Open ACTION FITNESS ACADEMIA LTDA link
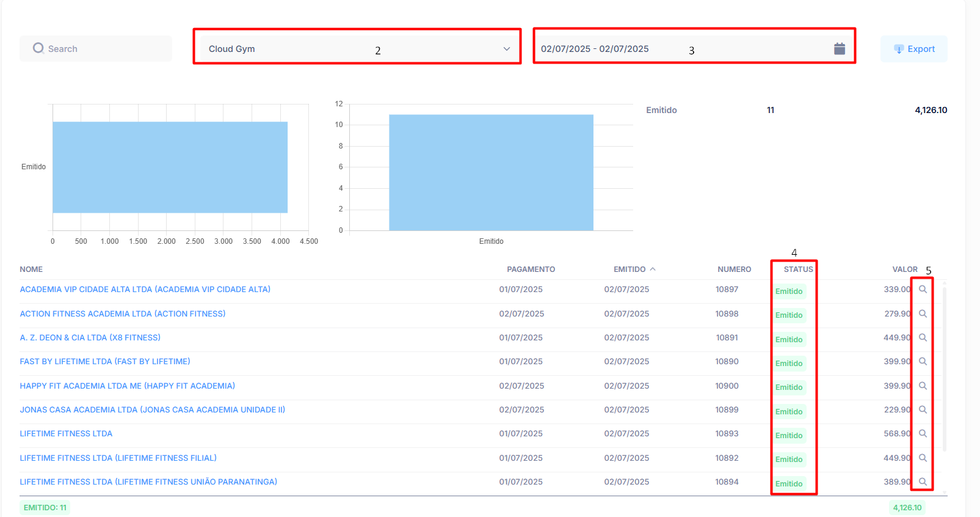The height and width of the screenshot is (517, 980). click(x=123, y=313)
